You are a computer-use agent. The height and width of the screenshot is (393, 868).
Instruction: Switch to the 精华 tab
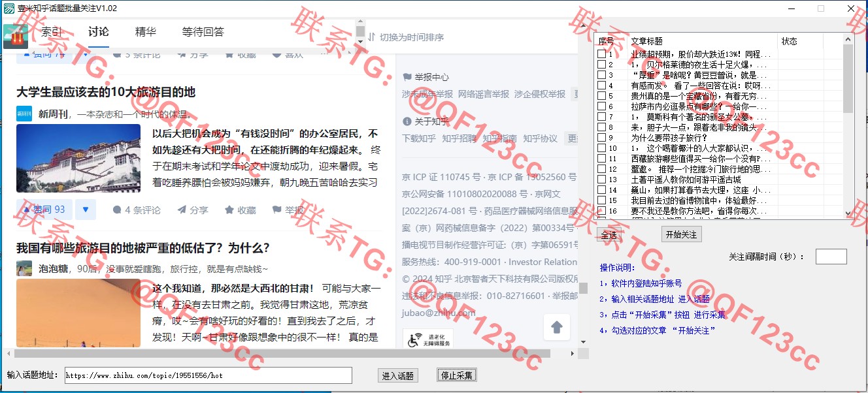[x=146, y=32]
